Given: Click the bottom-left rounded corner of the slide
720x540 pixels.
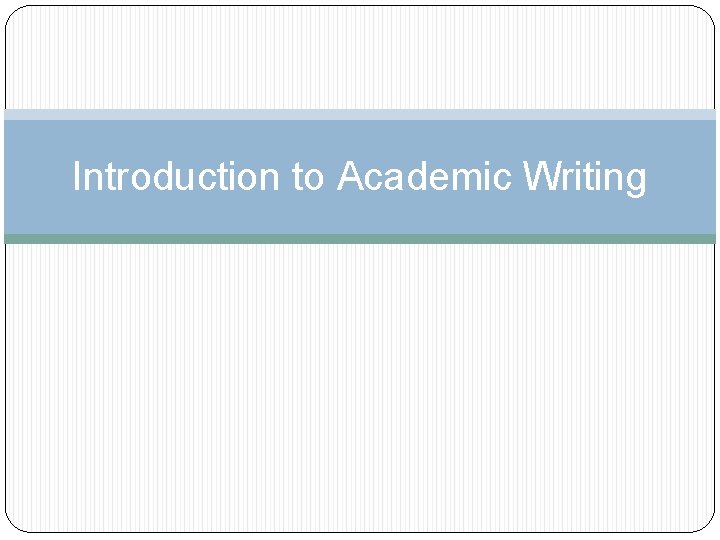Looking at the screenshot, I should pyautogui.click(x=14, y=524).
